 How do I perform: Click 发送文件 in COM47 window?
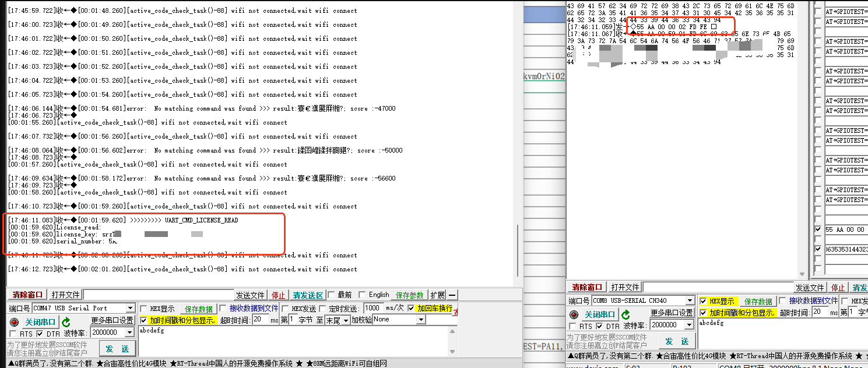point(251,295)
